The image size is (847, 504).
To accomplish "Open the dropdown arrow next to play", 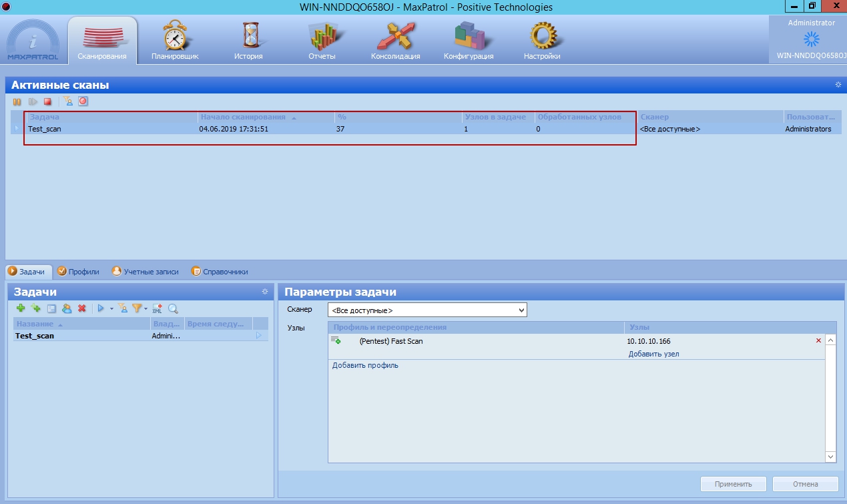I will click(111, 308).
